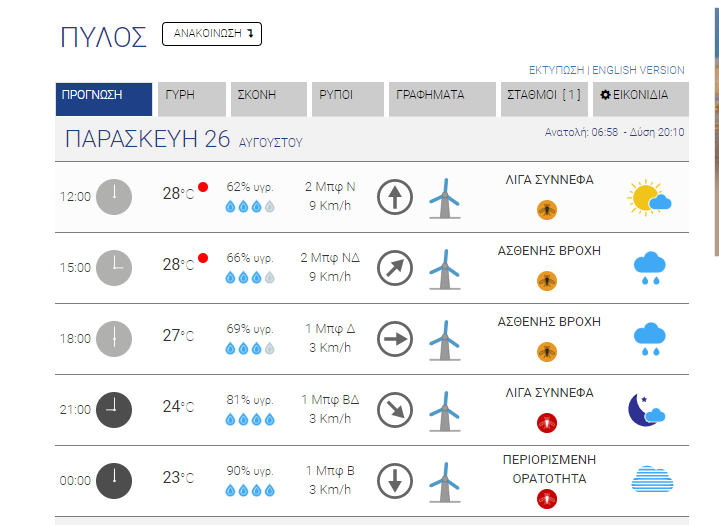Open the ΣΤΑΘΜΟΙ [1] tab
This screenshot has width=719, height=525.
click(x=544, y=99)
